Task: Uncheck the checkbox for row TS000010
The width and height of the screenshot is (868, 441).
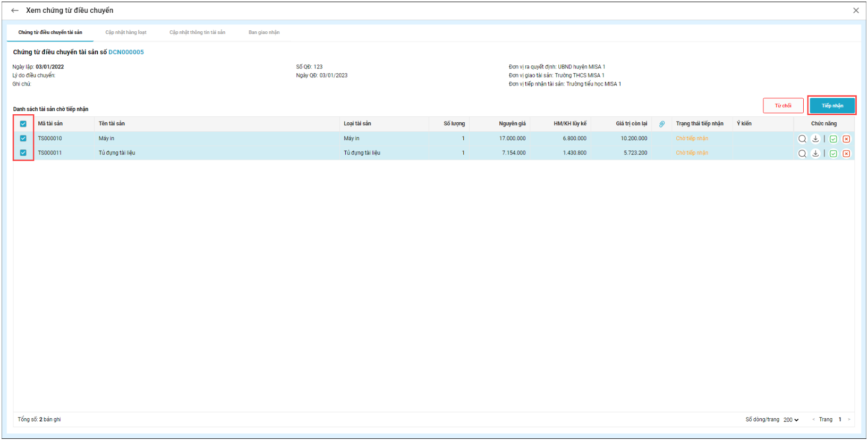Action: 23,138
